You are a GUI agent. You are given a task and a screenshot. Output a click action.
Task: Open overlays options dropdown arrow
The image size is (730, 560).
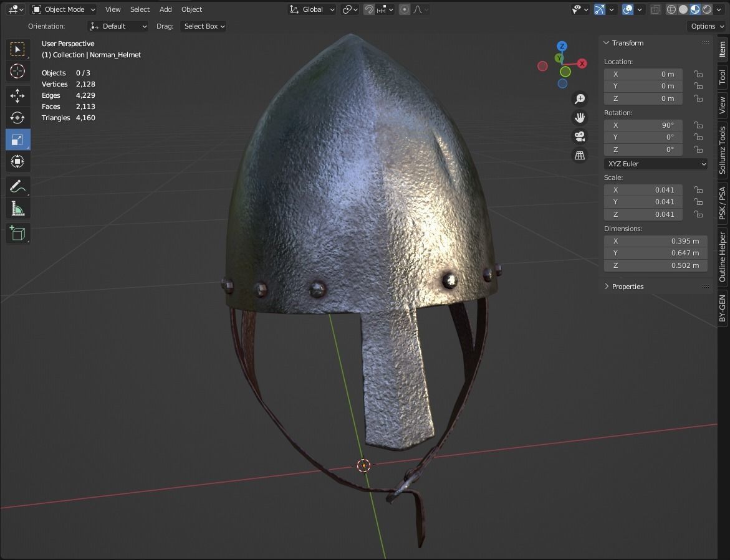[x=640, y=9]
